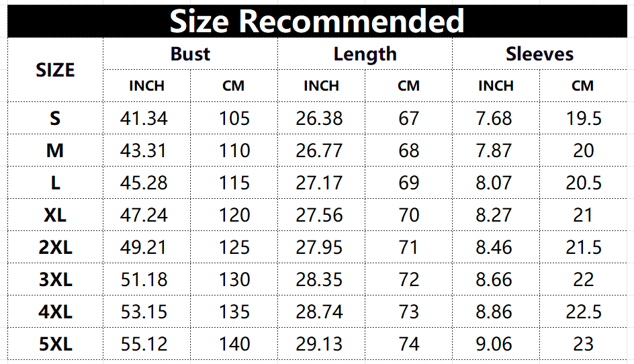The height and width of the screenshot is (364, 634).
Task: Click the Sleeves column group header
Action: click(x=539, y=54)
